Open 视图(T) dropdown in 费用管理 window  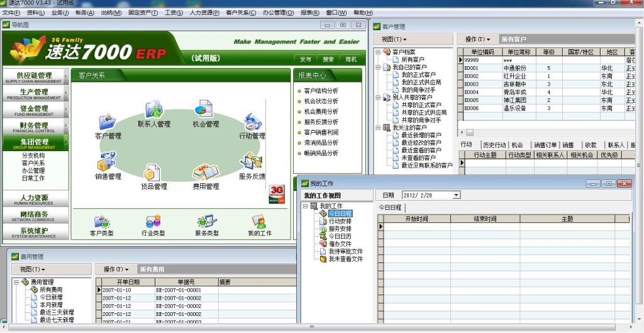tap(33, 269)
